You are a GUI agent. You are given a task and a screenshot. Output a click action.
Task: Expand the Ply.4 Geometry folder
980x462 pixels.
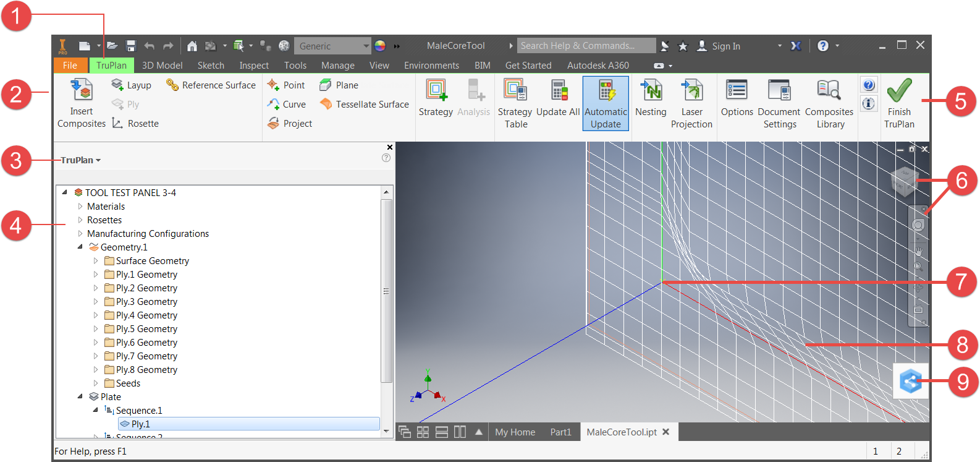coord(96,315)
